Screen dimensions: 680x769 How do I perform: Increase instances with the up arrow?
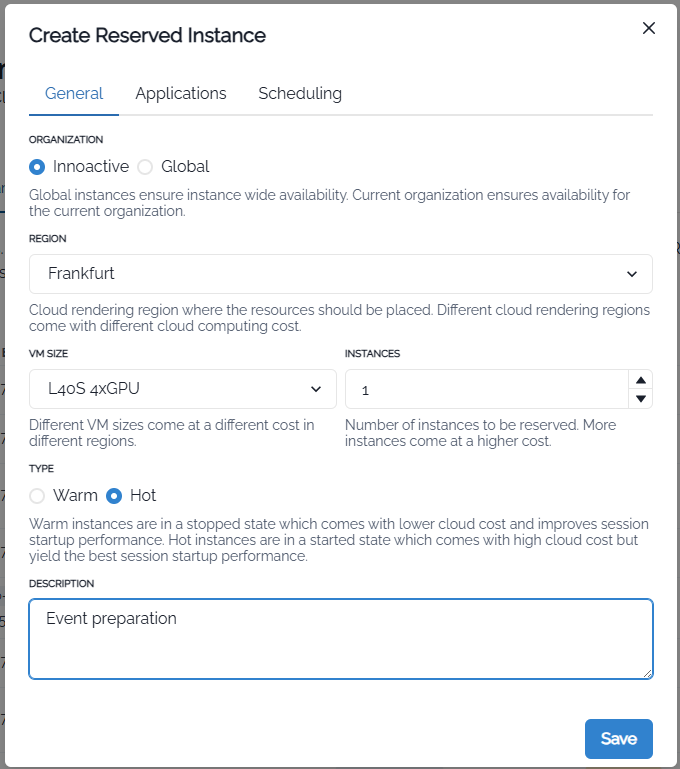641,380
